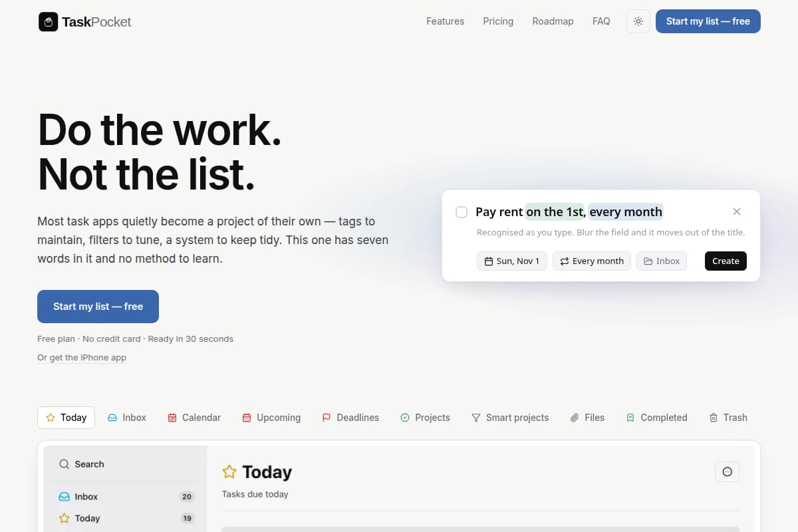Switch to the Completed tab
The height and width of the screenshot is (532, 798).
[656, 418]
